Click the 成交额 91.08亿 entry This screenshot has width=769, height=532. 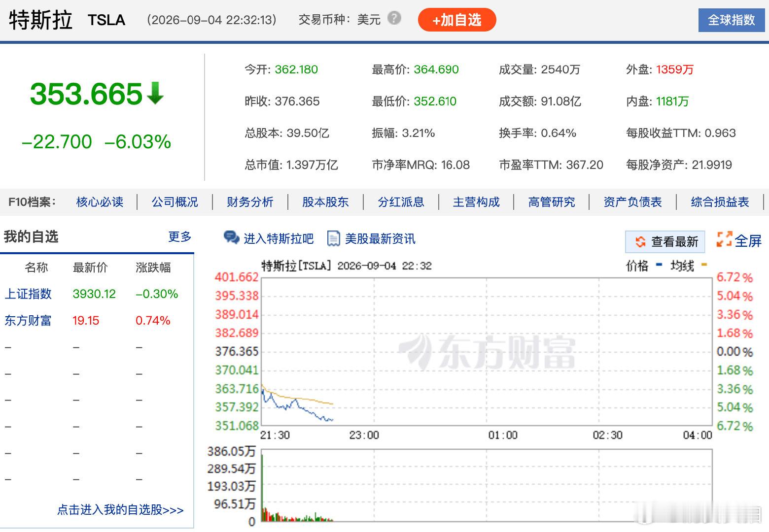point(540,101)
